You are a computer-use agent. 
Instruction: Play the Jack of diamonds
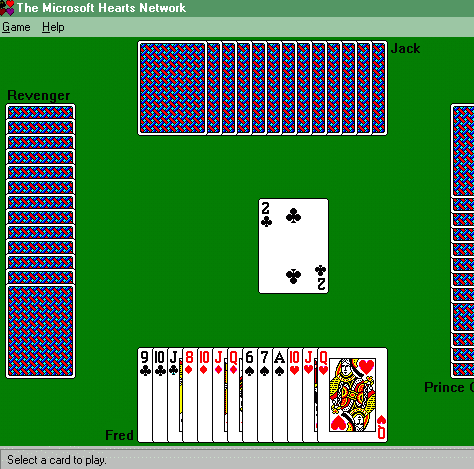click(x=220, y=395)
